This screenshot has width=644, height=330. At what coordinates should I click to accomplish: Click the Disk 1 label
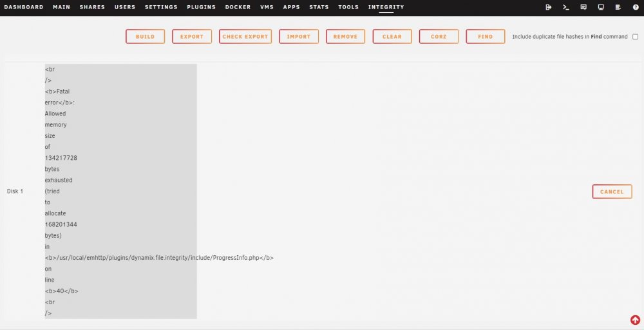click(x=15, y=191)
